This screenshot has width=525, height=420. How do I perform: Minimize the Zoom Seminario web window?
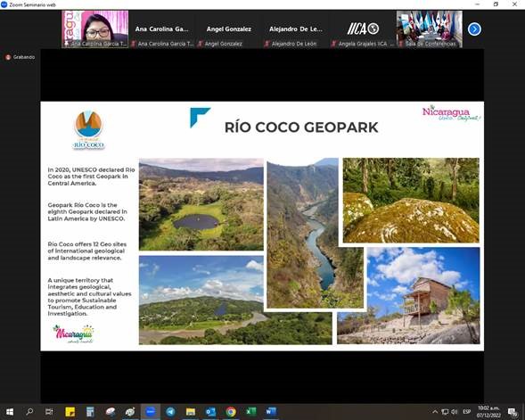pos(478,4)
